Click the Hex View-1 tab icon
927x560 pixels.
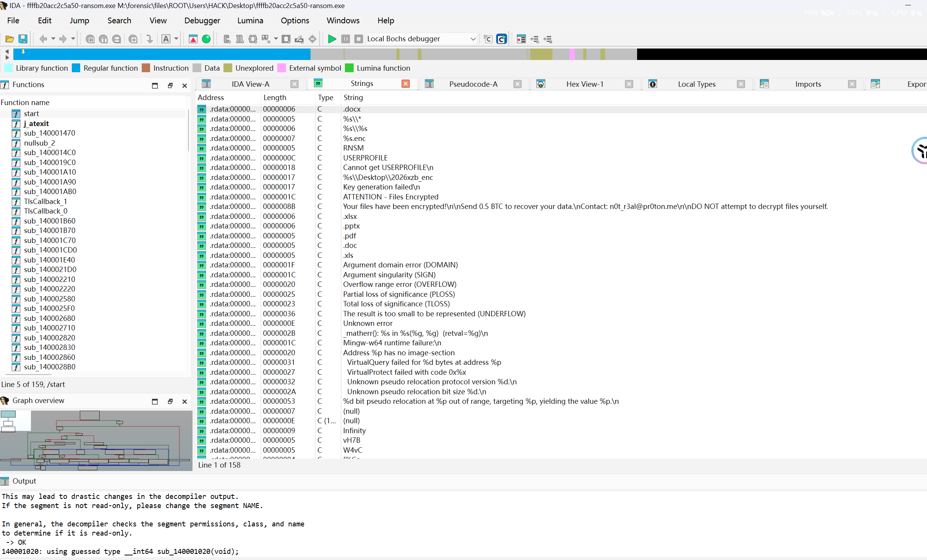[540, 84]
